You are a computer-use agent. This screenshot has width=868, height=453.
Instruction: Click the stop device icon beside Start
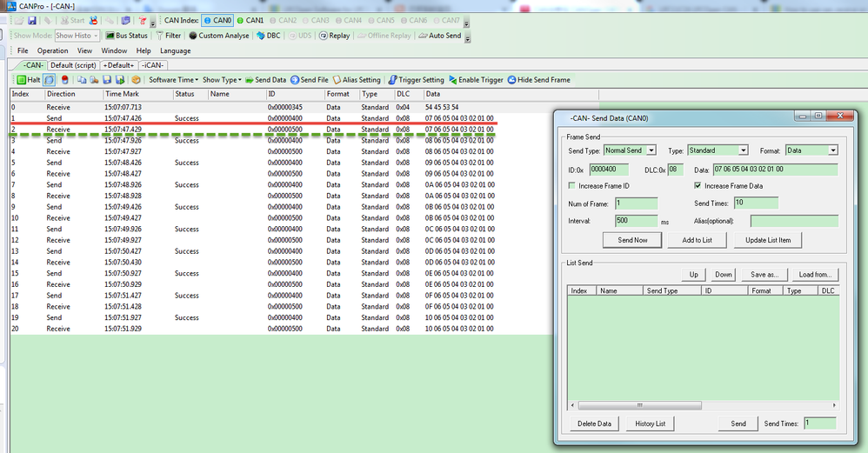click(94, 21)
